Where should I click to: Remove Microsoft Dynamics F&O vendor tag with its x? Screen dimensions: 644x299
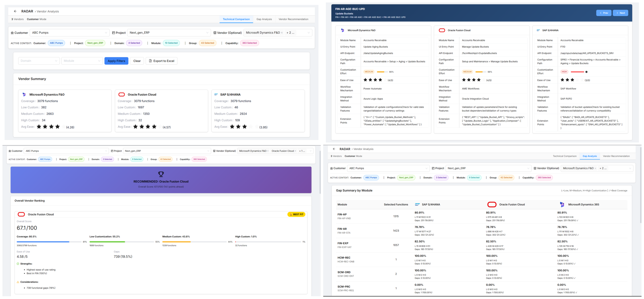click(282, 33)
